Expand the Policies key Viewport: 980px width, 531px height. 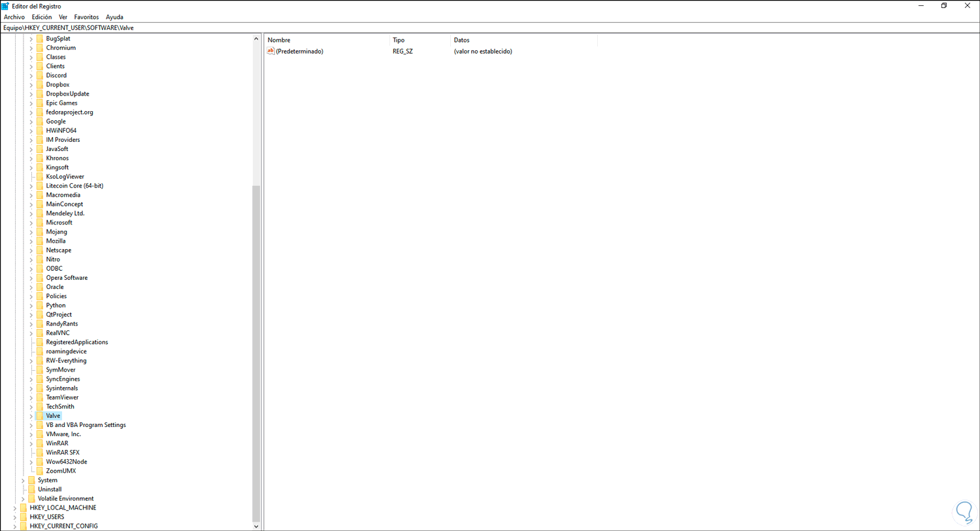(x=31, y=296)
